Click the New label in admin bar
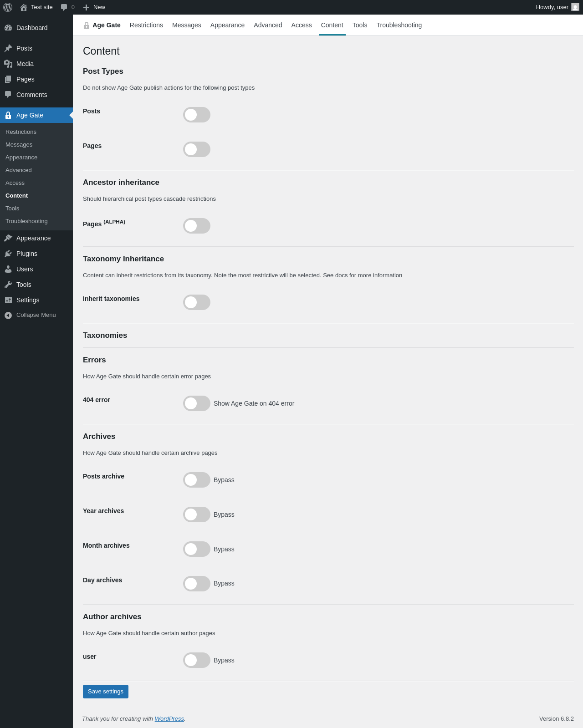Screen dimensions: 583x728 [x=99, y=7]
